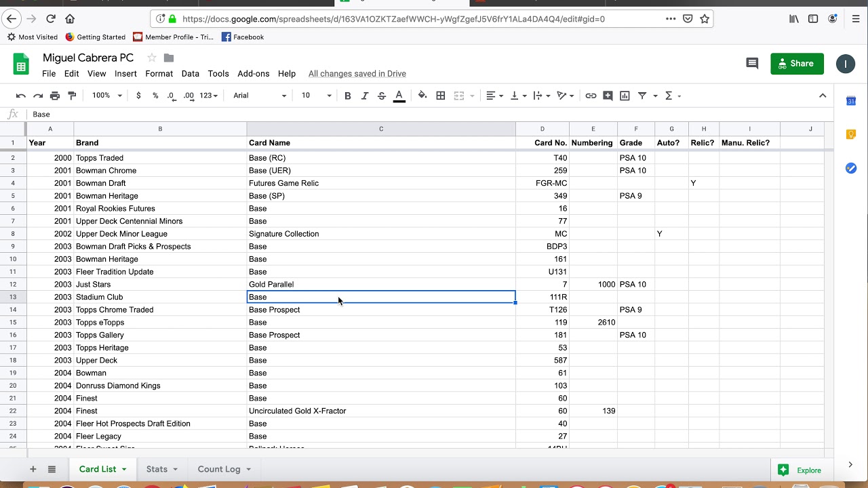Screen dimensions: 868x488
Task: Open the Add-ons menu
Action: (254, 73)
